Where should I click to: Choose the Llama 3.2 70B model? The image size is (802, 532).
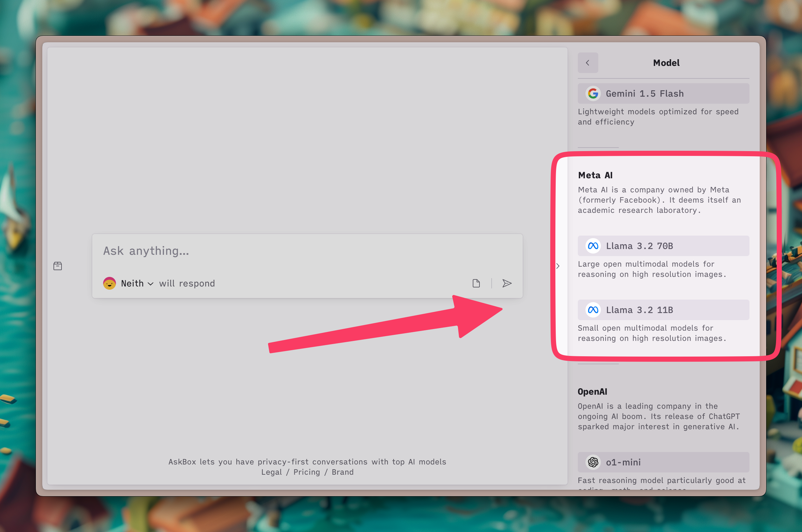point(663,246)
